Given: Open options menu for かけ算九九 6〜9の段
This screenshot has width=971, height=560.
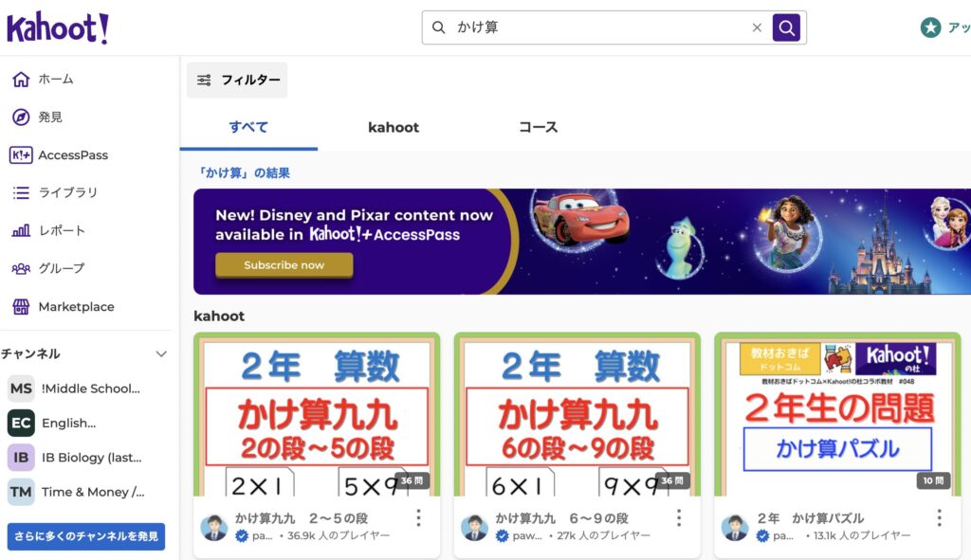Looking at the screenshot, I should tap(679, 518).
